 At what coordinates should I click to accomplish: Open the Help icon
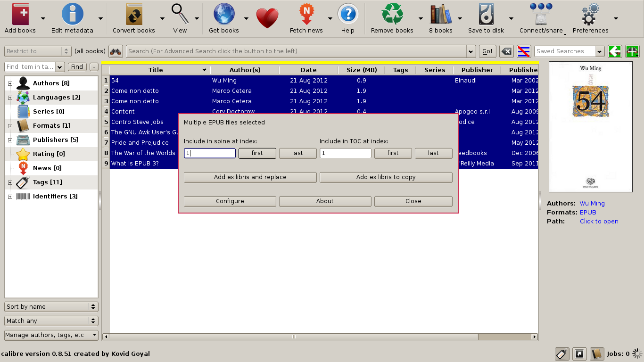(x=348, y=14)
